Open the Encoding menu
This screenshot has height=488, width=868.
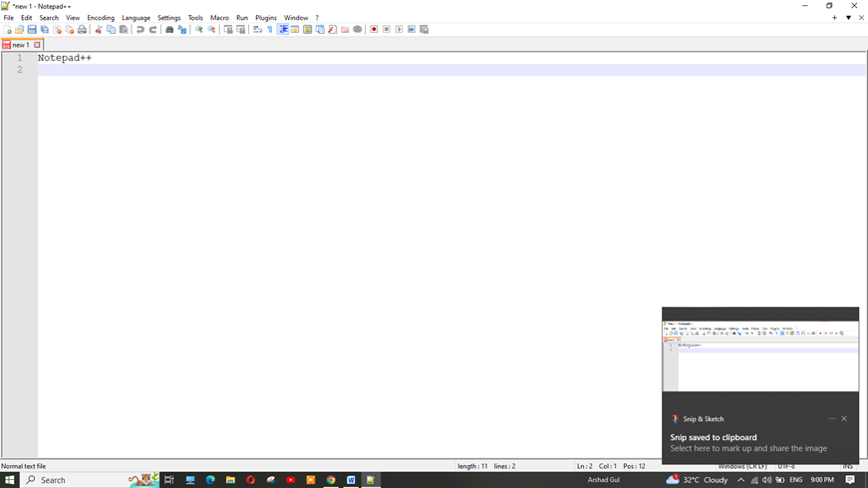point(101,18)
